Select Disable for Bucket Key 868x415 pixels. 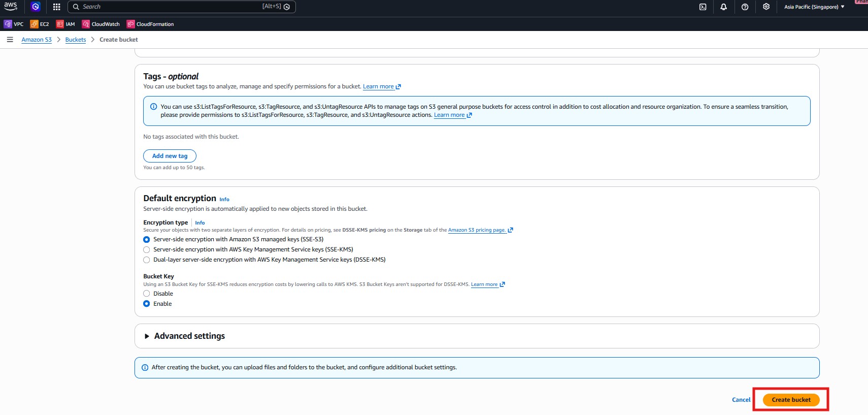pyautogui.click(x=147, y=294)
